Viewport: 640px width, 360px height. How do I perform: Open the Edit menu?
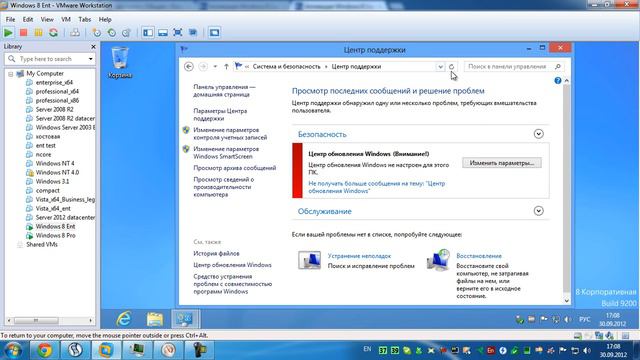tap(28, 19)
